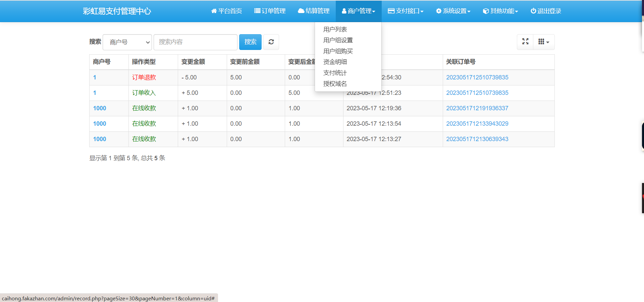The height and width of the screenshot is (302, 644).
Task: Expand the 系统设置 gear dropdown
Action: point(453,11)
